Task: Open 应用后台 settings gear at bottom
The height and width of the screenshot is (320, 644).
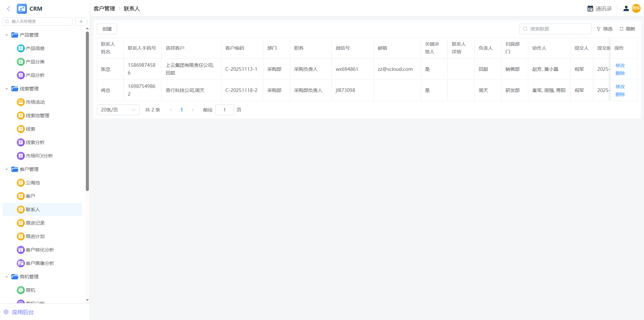Action: pos(6,312)
